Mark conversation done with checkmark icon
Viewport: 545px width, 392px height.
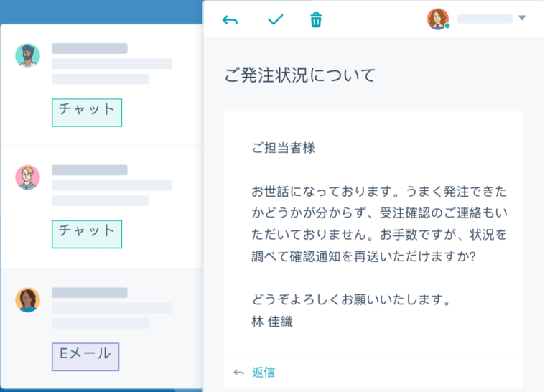pyautogui.click(x=275, y=19)
